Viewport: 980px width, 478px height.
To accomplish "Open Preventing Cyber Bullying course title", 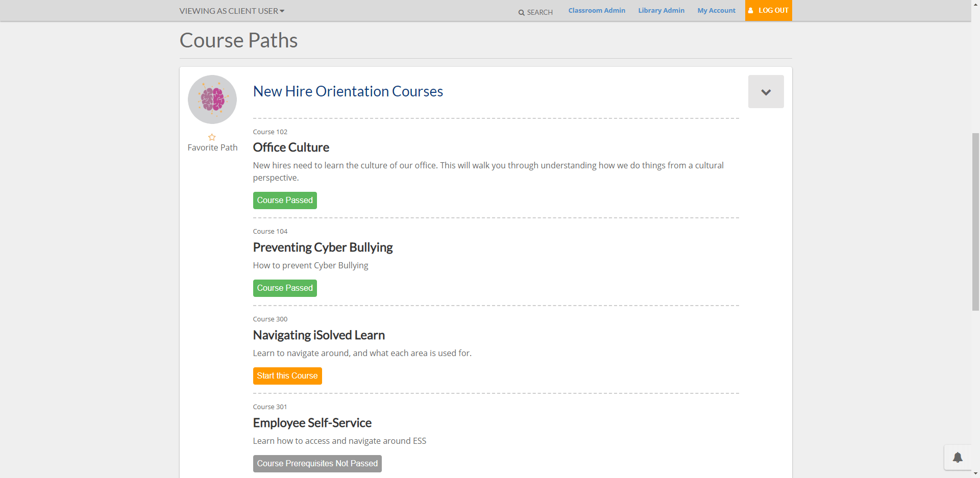I will [323, 247].
